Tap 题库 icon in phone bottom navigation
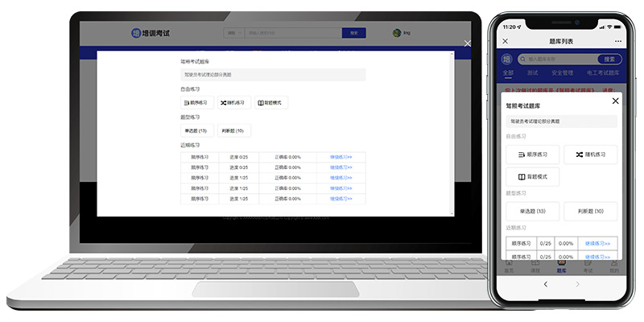 pyautogui.click(x=561, y=266)
